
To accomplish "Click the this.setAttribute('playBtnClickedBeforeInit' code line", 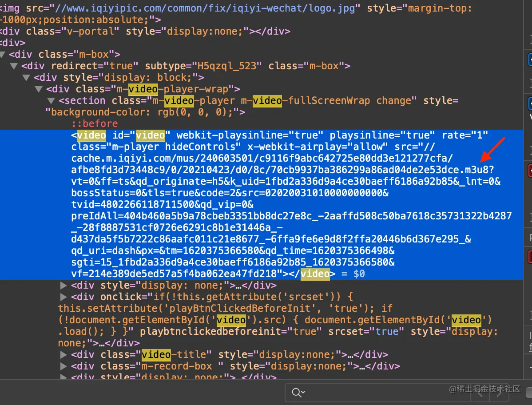I will click(225, 308).
